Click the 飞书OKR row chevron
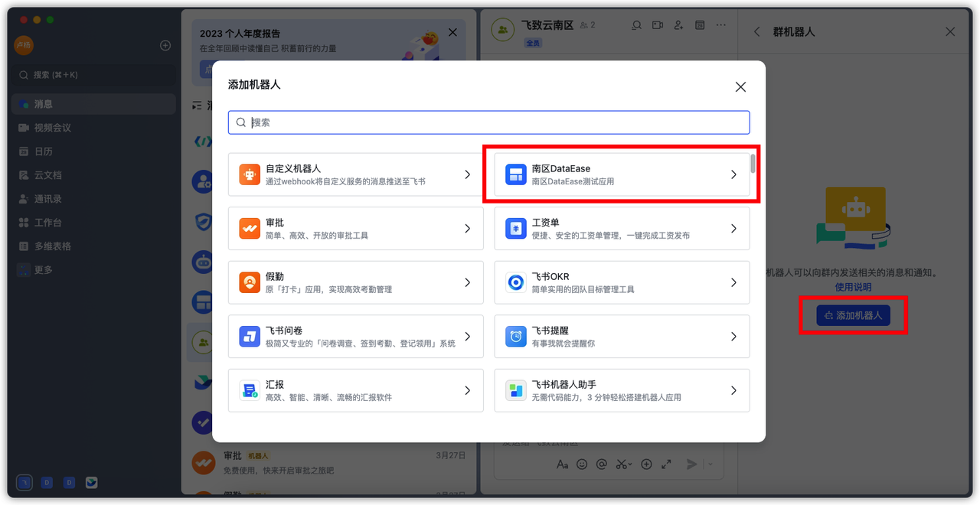980x505 pixels. [x=733, y=282]
